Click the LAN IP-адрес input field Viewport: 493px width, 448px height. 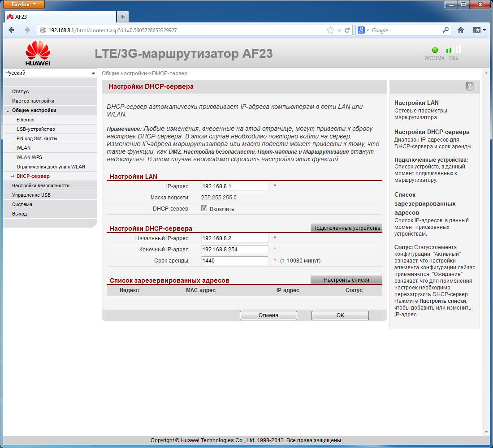point(234,186)
